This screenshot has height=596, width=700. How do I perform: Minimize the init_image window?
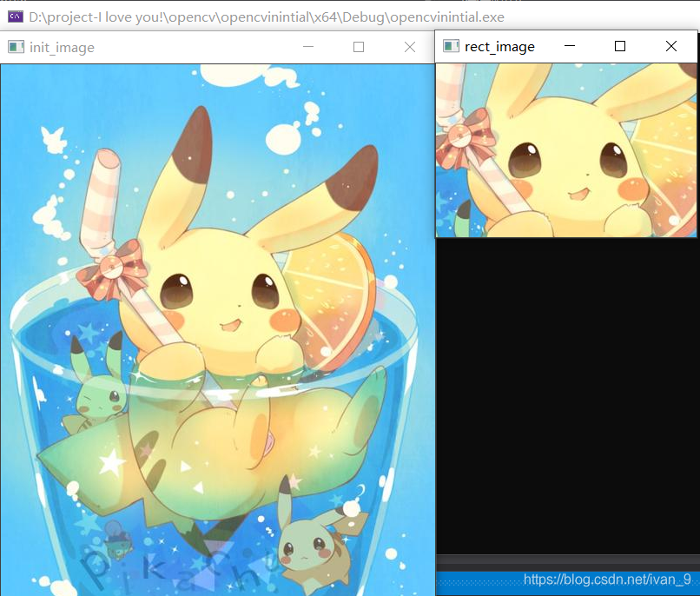point(308,47)
